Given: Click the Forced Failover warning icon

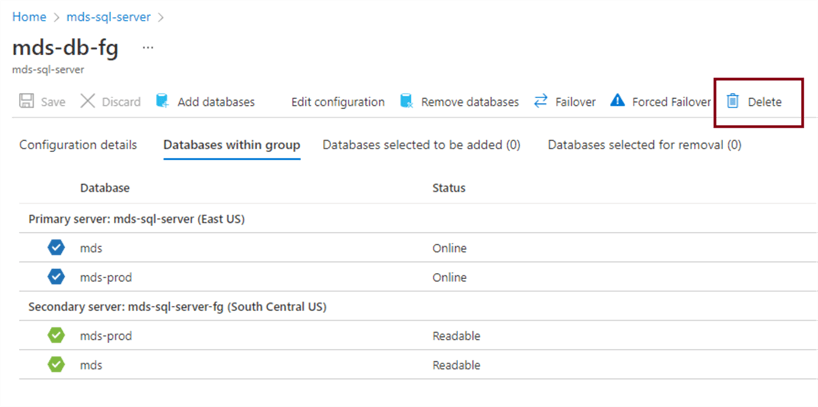Looking at the screenshot, I should pyautogui.click(x=617, y=101).
